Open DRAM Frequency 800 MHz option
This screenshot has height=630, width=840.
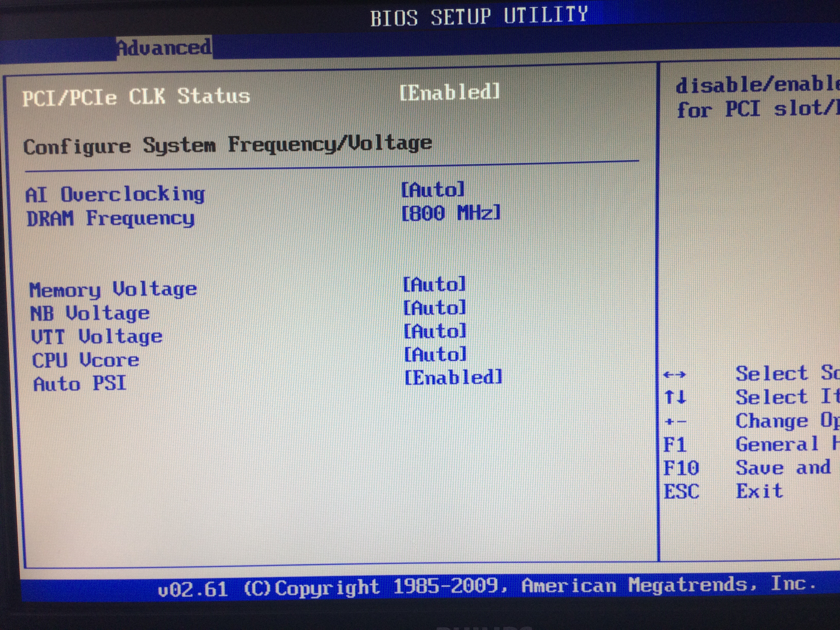coord(451,213)
